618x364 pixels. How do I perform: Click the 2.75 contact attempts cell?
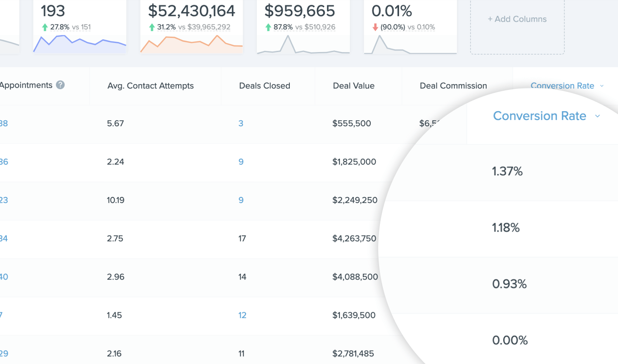(x=115, y=239)
